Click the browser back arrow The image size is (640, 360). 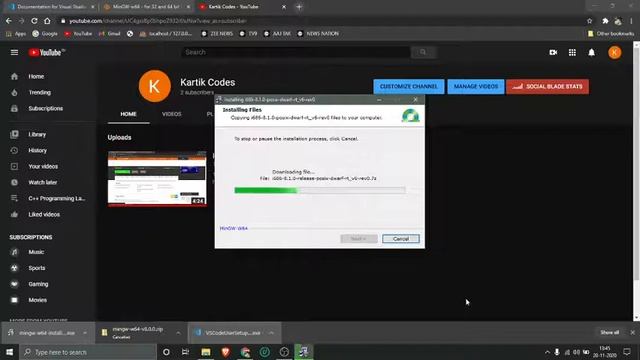coord(9,21)
